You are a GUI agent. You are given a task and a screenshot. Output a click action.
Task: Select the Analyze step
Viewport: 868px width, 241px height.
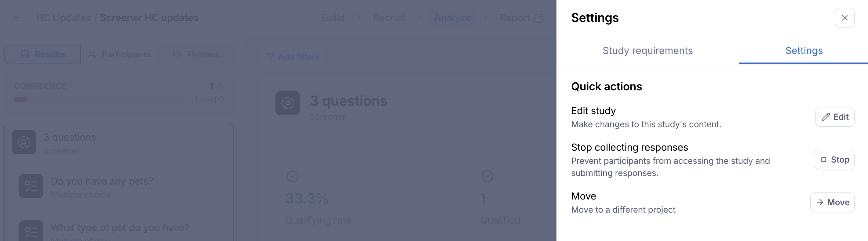(x=452, y=18)
